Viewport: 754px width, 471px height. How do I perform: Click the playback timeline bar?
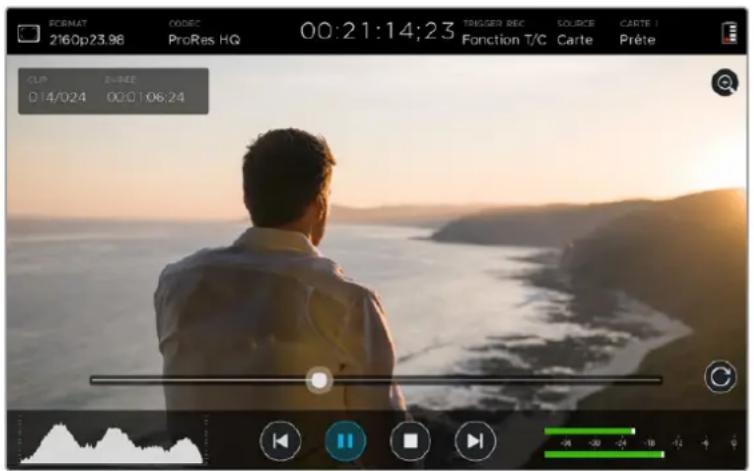click(376, 380)
